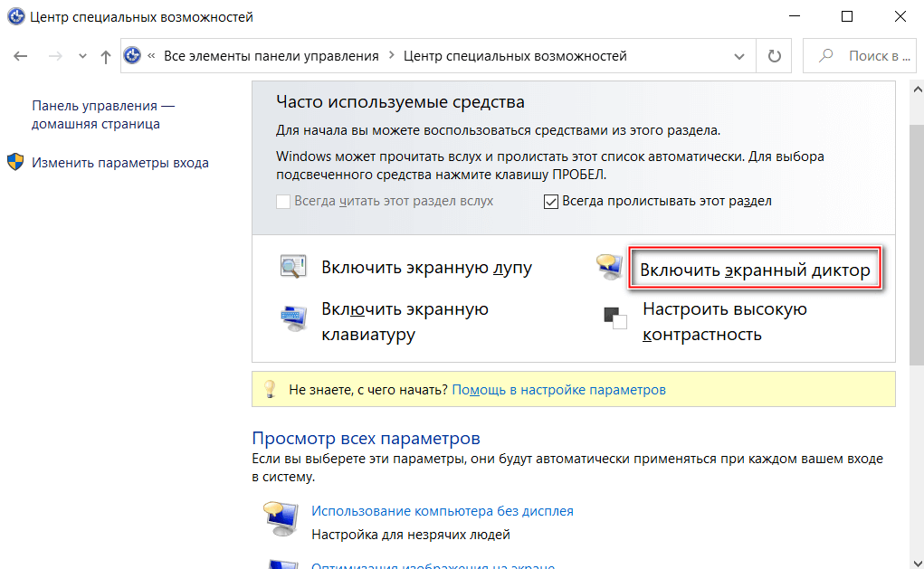Open Панель управления — домашняя страница
Image resolution: width=924 pixels, height=569 pixels.
tap(103, 115)
